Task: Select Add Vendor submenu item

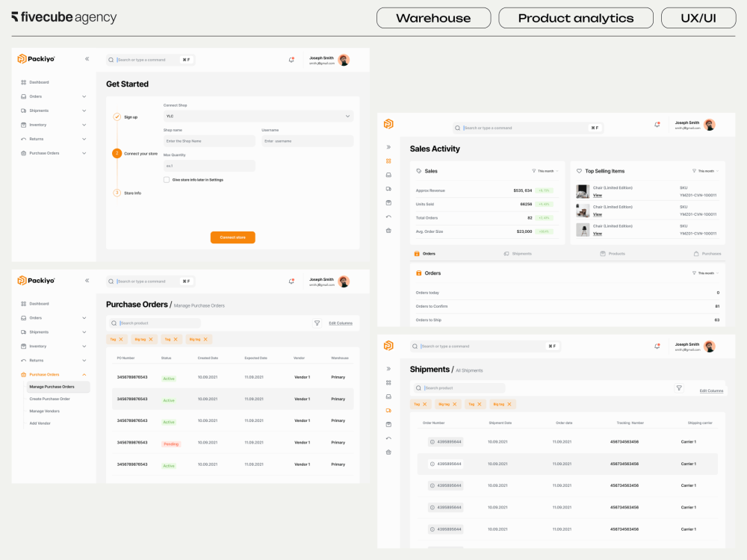Action: pyautogui.click(x=40, y=423)
